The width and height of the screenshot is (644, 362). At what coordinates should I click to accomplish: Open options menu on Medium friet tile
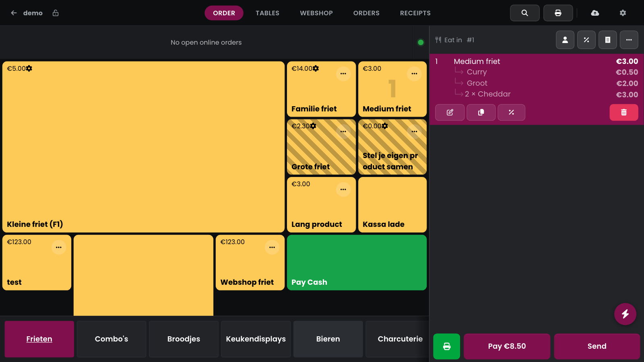click(x=414, y=74)
